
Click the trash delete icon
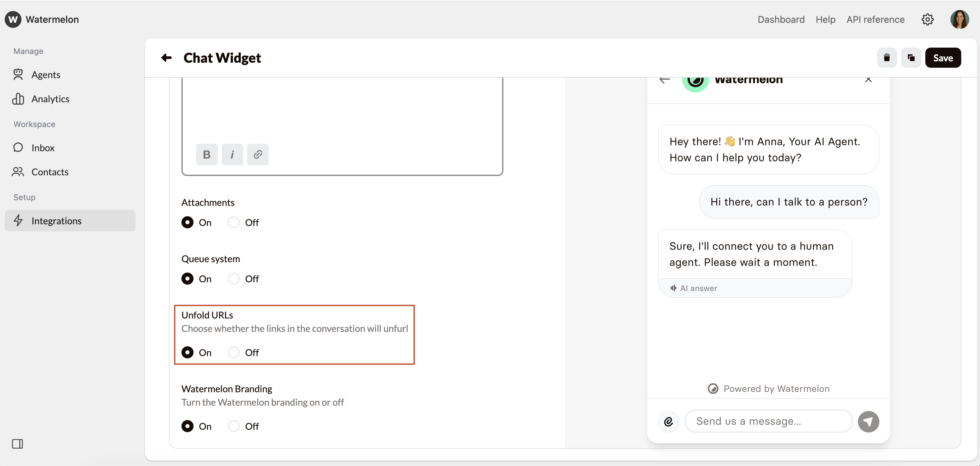pyautogui.click(x=886, y=58)
